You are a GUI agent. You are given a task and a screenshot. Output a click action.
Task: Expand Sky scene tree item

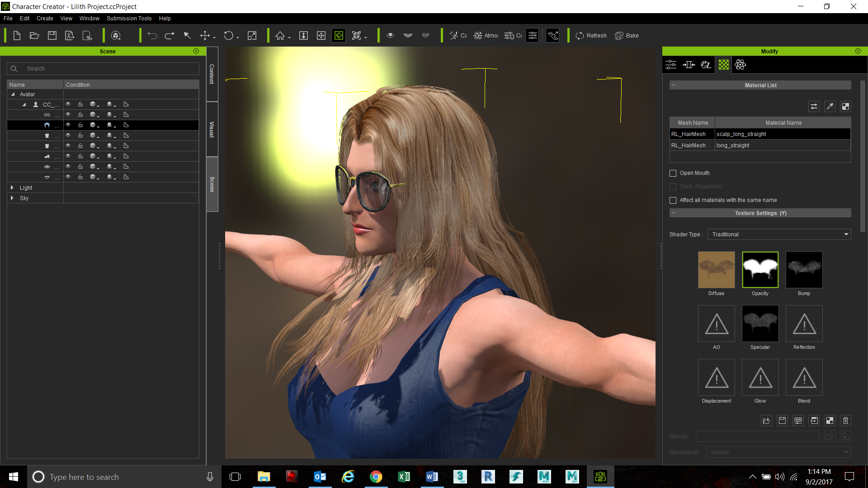pyautogui.click(x=11, y=198)
